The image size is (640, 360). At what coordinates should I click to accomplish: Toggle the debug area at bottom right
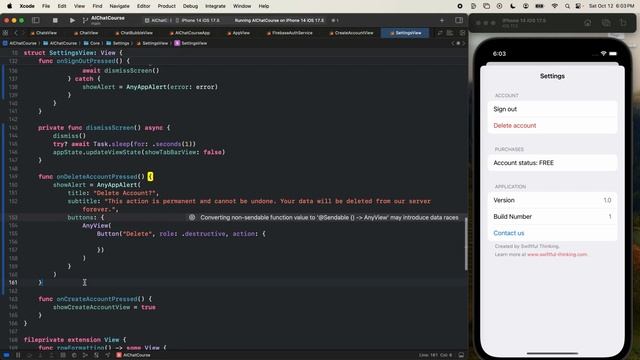point(461,355)
